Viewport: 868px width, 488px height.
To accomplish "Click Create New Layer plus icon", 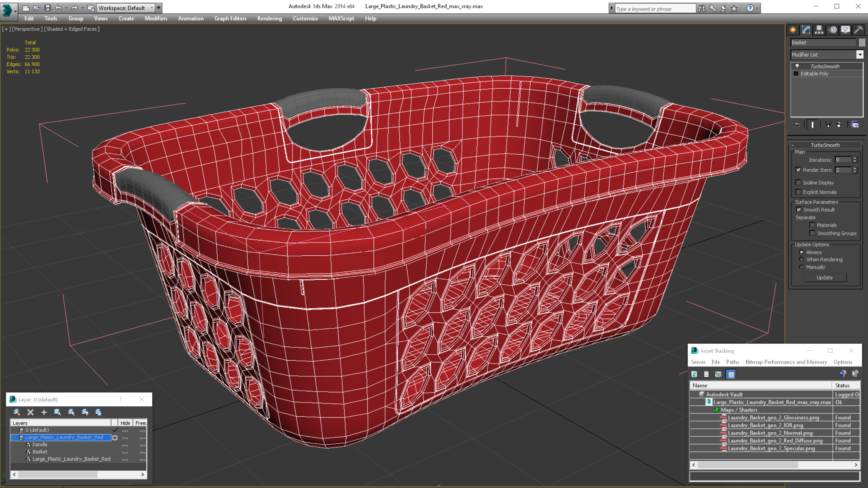I will click(x=44, y=412).
